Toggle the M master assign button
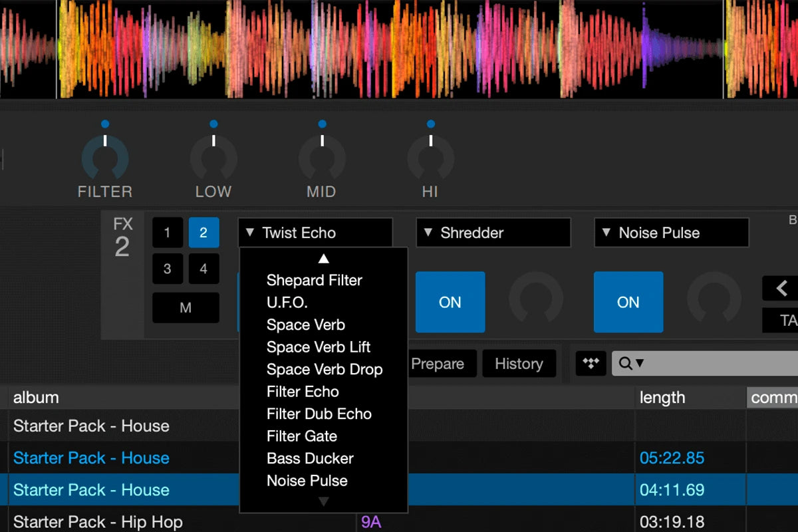This screenshot has height=532, width=798. point(186,307)
